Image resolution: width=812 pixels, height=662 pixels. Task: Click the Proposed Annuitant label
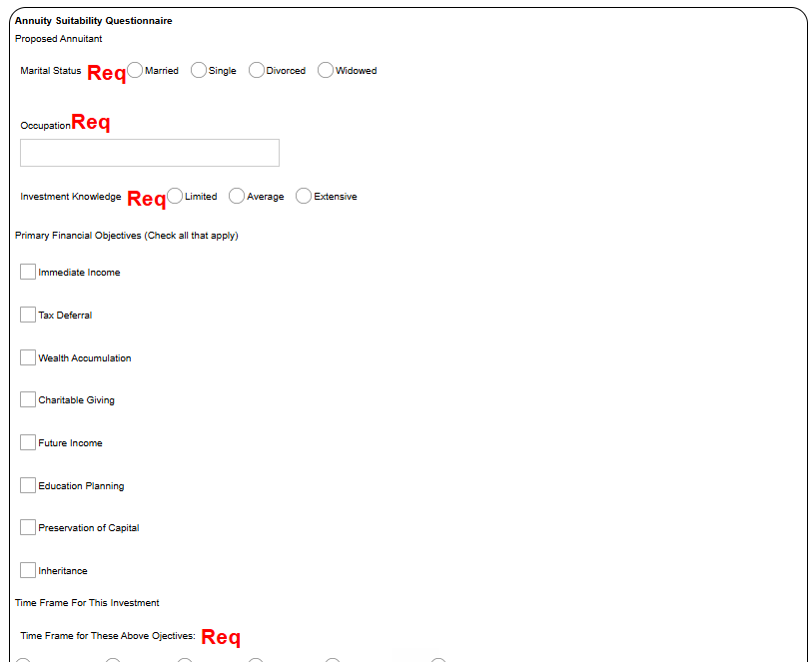click(x=59, y=39)
